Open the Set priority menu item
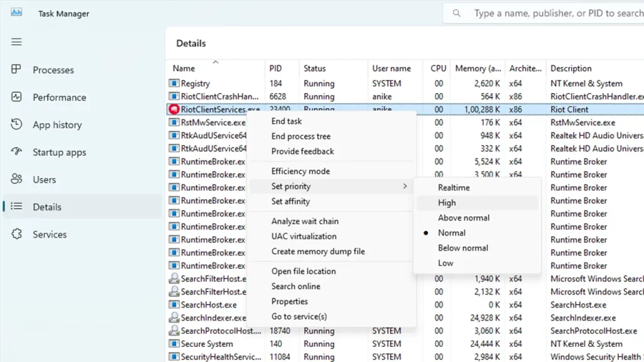Image resolution: width=644 pixels, height=362 pixels. 331,186
